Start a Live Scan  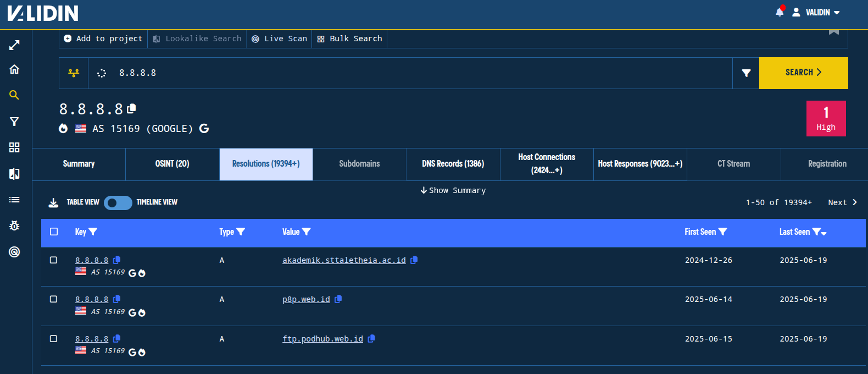279,38
